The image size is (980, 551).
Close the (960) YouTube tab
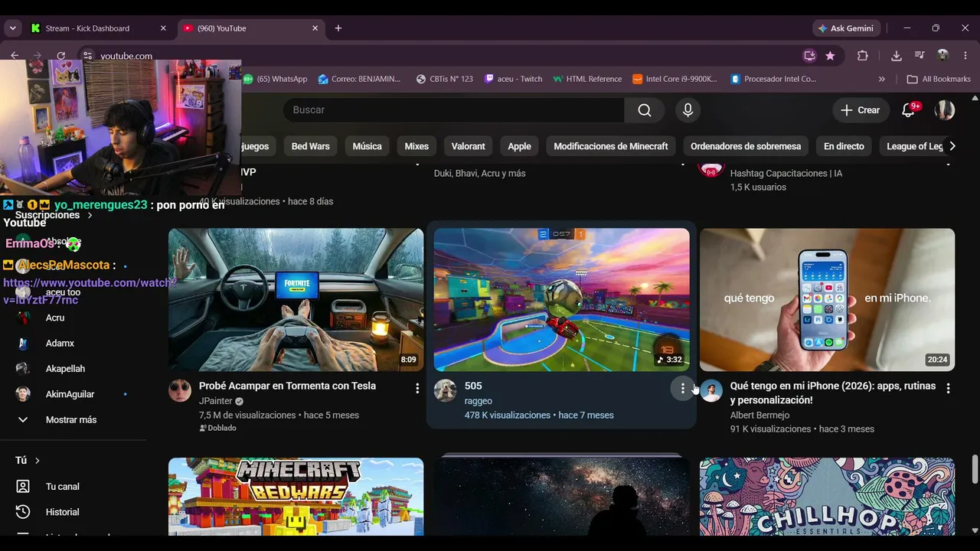pyautogui.click(x=315, y=28)
